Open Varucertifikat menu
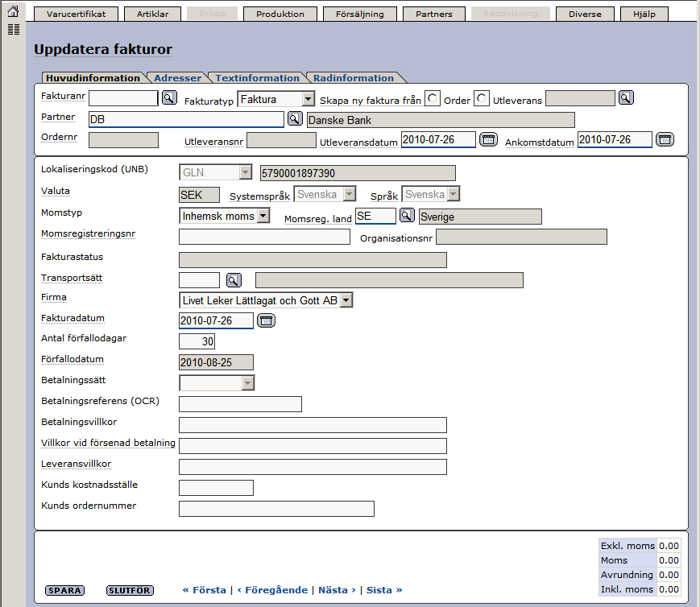This screenshot has width=700, height=607. 76,14
